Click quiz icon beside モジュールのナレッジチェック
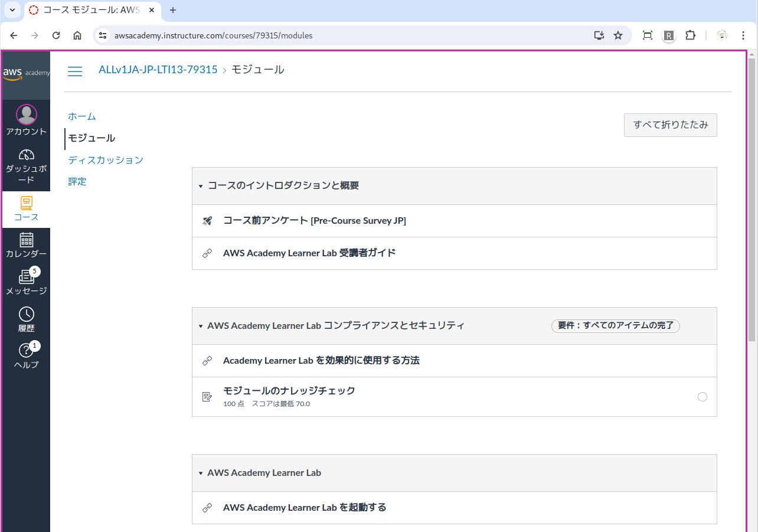758x532 pixels. (207, 397)
